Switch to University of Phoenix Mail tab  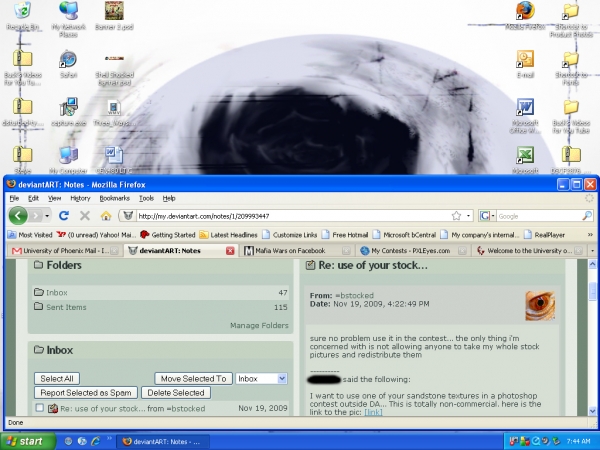64,251
